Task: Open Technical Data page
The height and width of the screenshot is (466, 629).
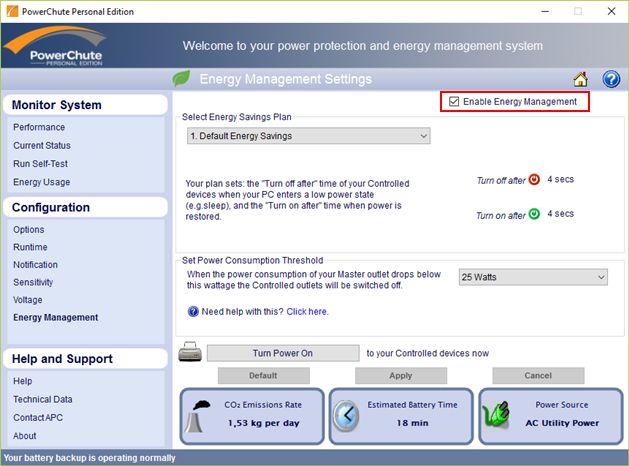Action: 43,399
